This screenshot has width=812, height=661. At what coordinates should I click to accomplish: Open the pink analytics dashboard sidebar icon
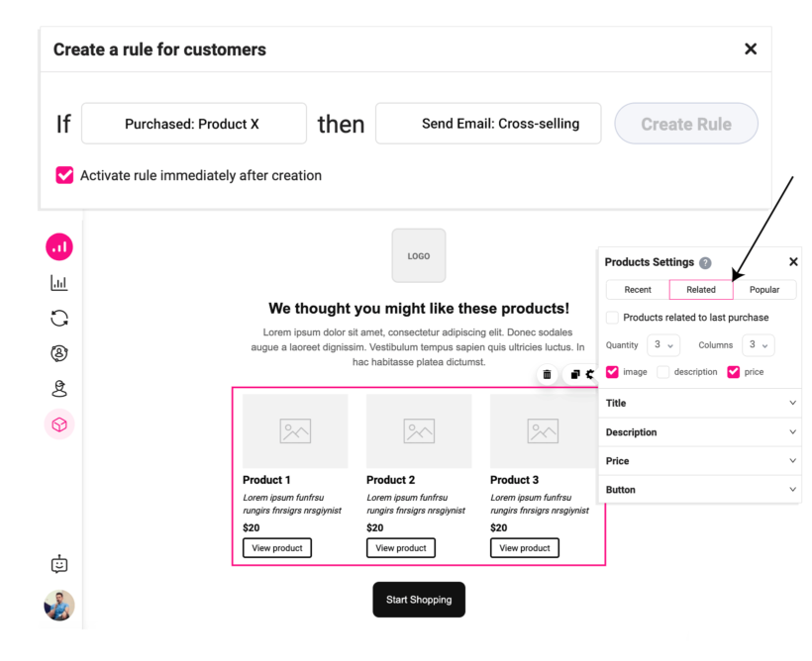(x=59, y=246)
